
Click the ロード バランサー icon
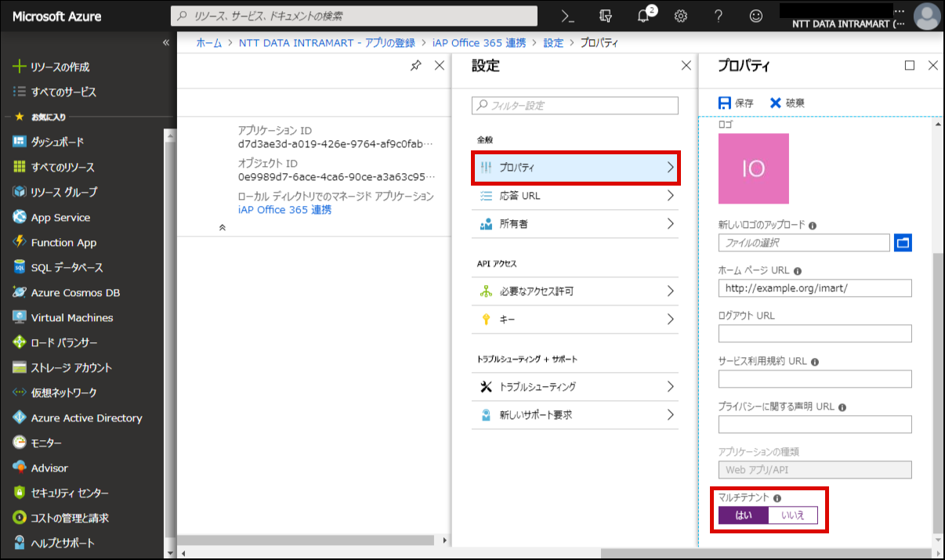[20, 342]
